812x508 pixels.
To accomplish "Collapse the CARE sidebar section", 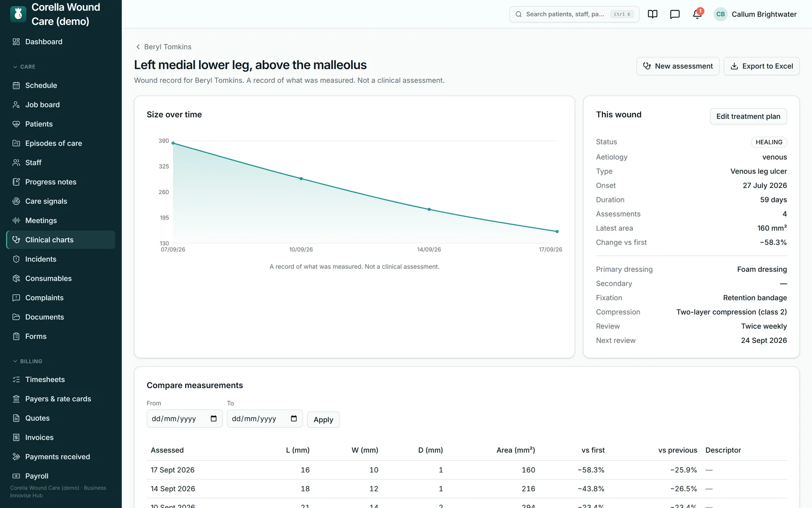I will click(24, 67).
